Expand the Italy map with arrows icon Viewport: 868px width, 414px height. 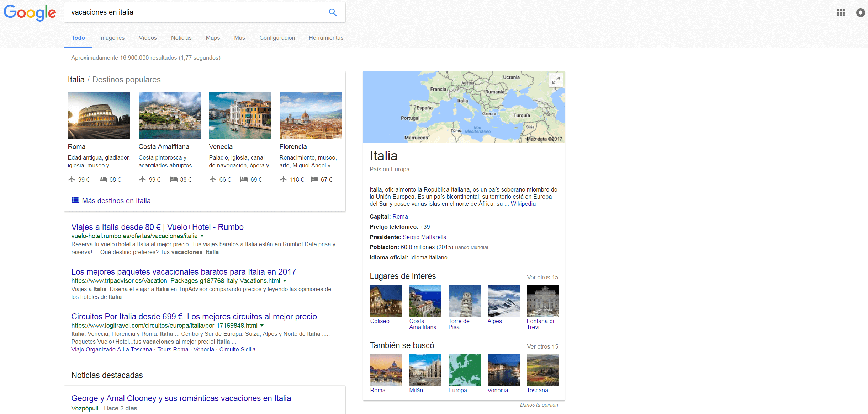pyautogui.click(x=556, y=80)
